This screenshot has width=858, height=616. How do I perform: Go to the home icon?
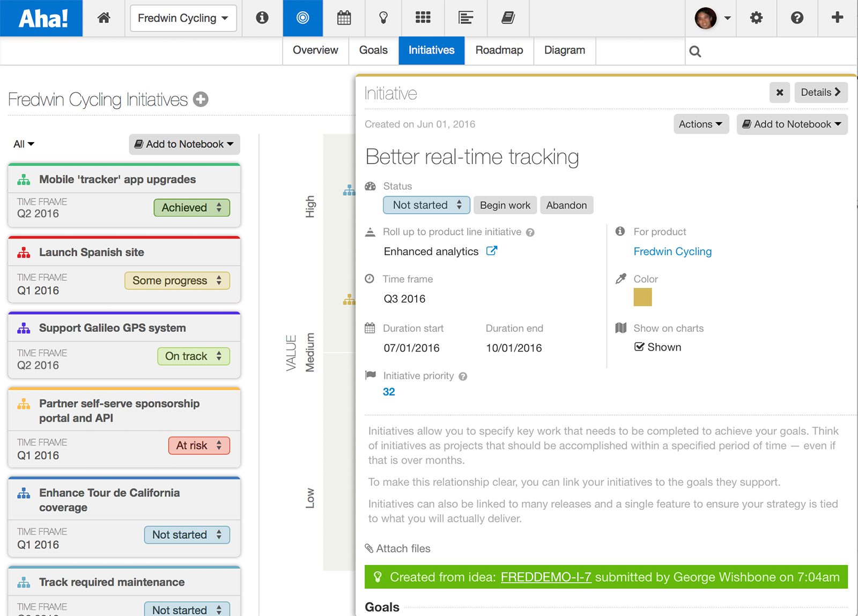point(104,18)
